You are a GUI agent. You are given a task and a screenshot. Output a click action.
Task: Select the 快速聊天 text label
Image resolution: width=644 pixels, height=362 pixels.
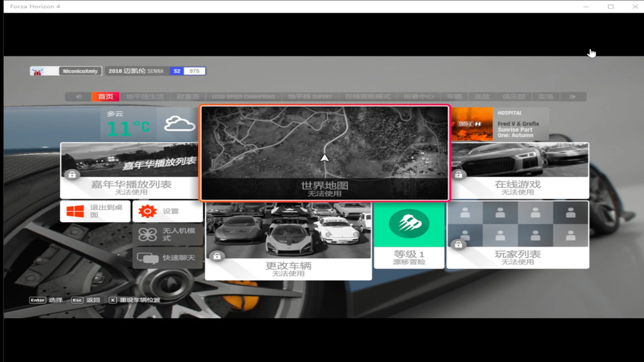tap(178, 257)
